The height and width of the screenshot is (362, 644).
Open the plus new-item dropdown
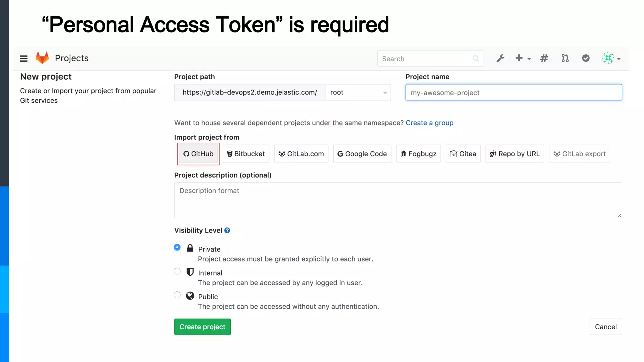click(523, 58)
